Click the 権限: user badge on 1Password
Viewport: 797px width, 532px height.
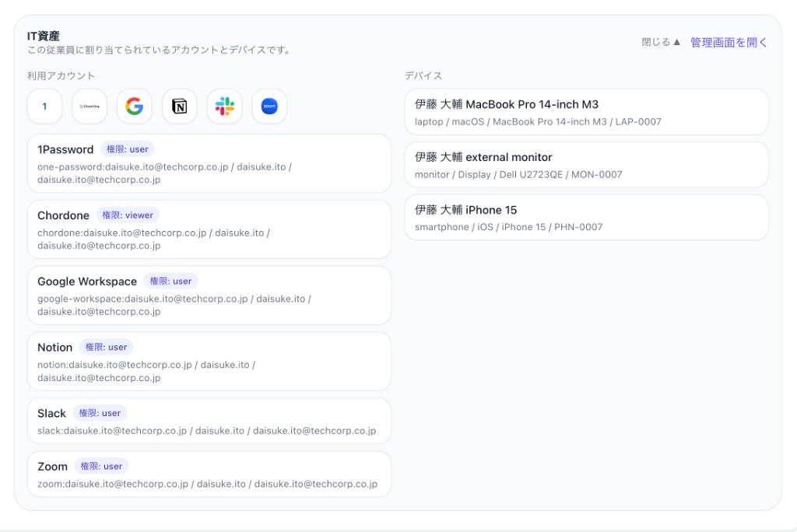128,149
